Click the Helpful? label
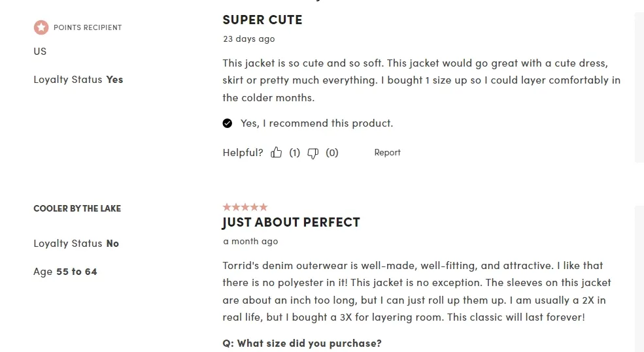This screenshot has width=644, height=352. [243, 153]
